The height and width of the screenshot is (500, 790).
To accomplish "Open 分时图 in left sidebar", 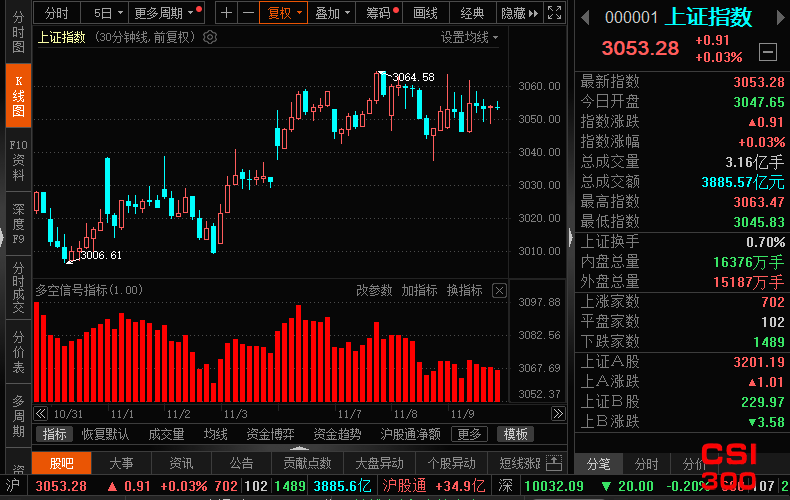I will pos(18,32).
